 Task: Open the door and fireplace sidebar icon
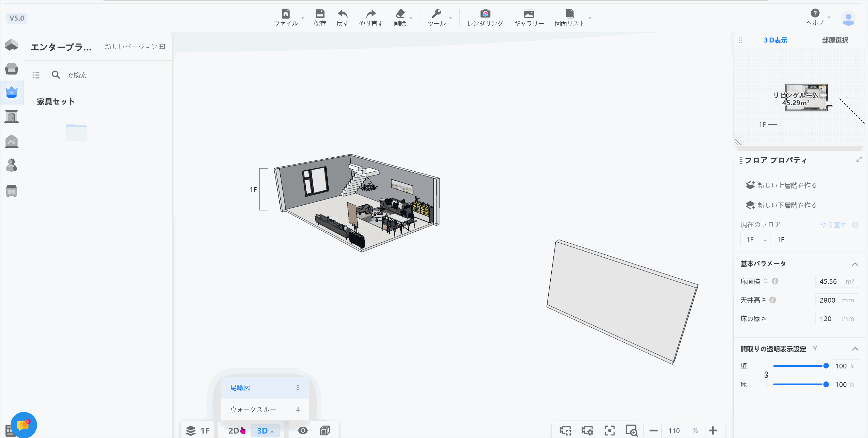click(x=12, y=117)
